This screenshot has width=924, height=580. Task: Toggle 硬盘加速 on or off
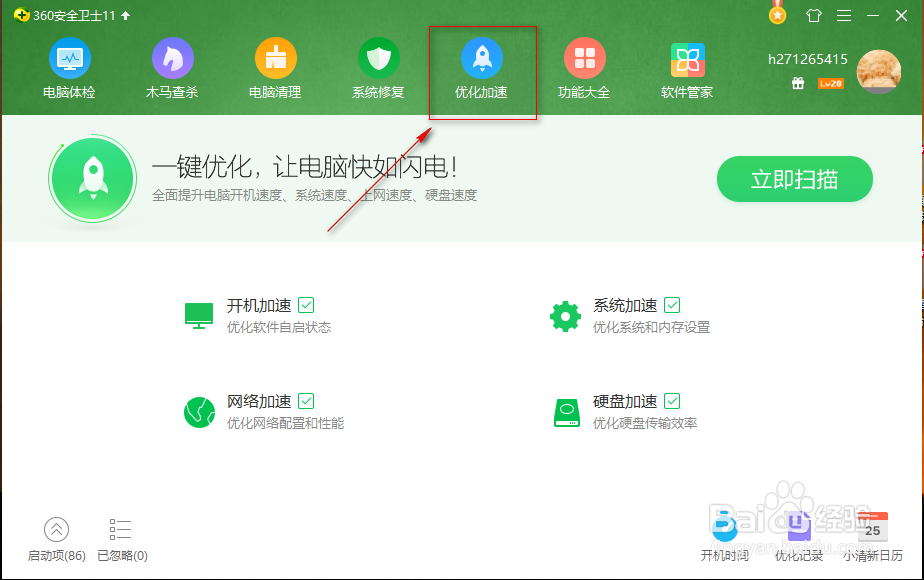coord(672,401)
